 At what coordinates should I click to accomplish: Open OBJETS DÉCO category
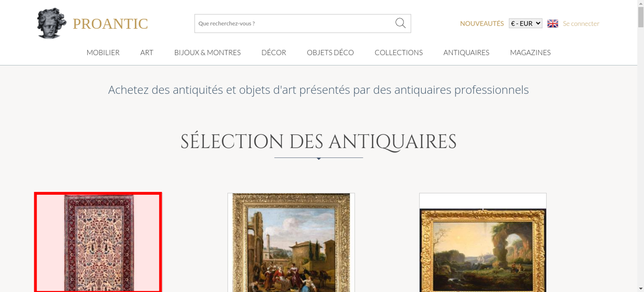(x=330, y=52)
